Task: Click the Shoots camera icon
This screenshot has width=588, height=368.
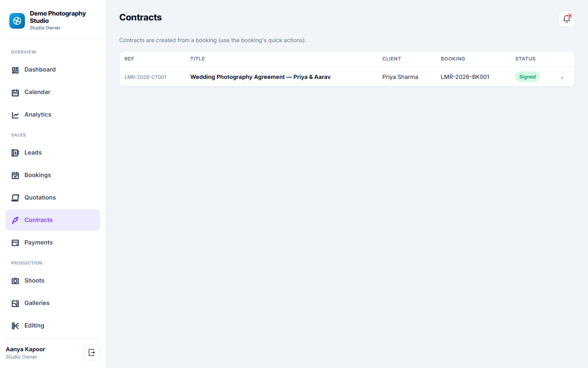Action: point(15,281)
